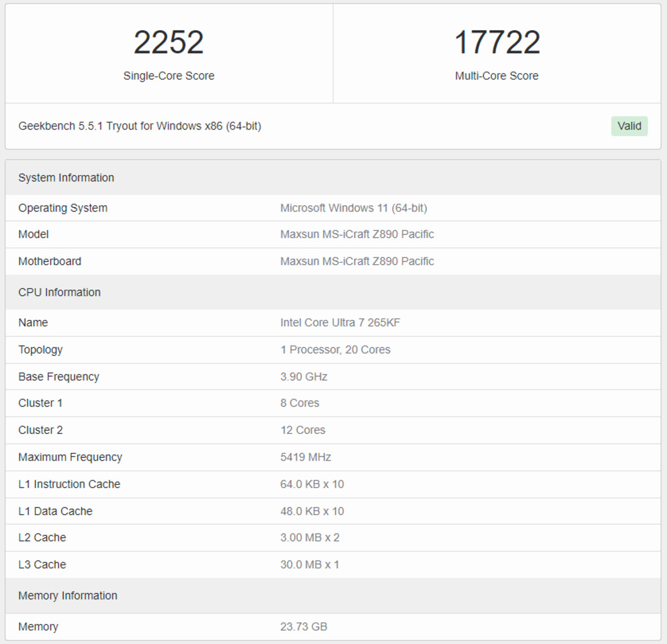Select the Topology value 1 Processor, 20 Cores

tap(335, 350)
